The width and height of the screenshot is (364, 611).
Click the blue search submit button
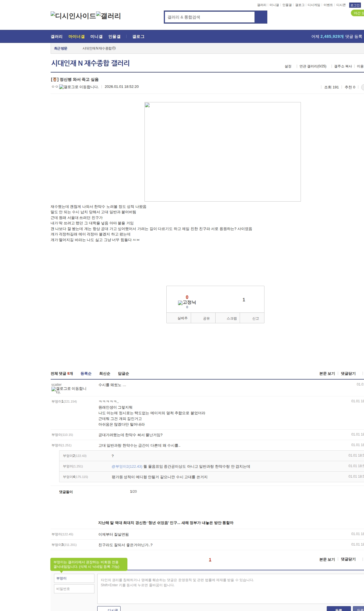pos(261,17)
